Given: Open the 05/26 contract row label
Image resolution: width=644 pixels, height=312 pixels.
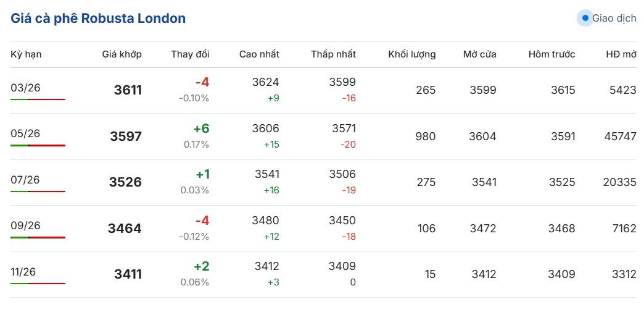Looking at the screenshot, I should click(25, 133).
